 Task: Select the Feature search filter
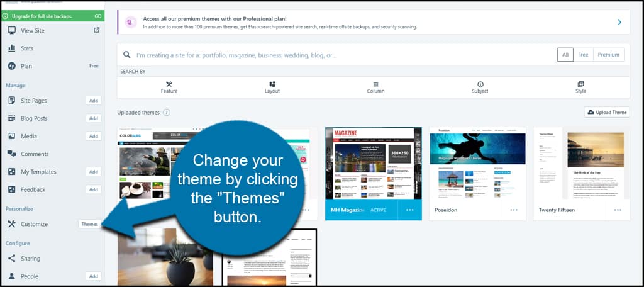[x=169, y=87]
